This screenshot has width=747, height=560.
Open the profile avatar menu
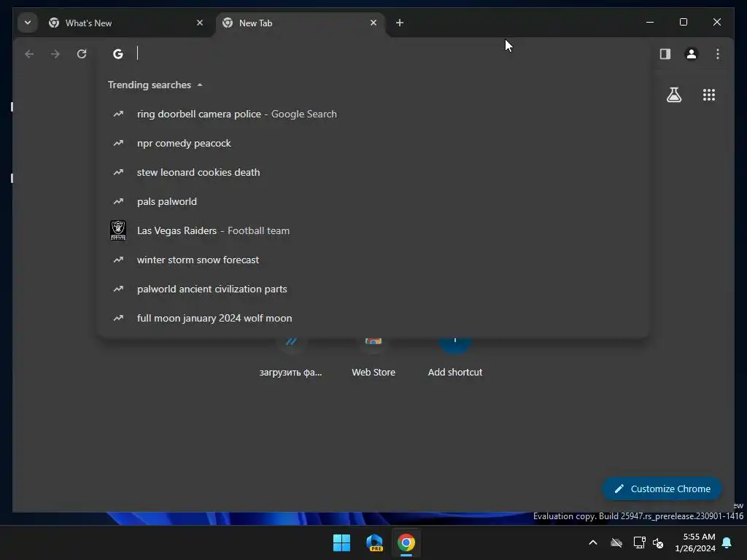[692, 54]
